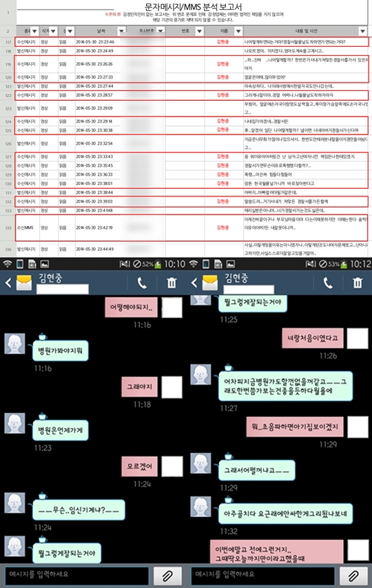Tap the battery charging icon at 52%
This screenshot has height=588, width=372.
158,265
